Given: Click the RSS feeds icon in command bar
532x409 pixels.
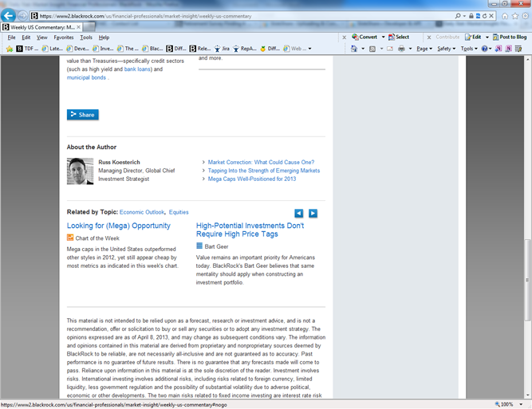Looking at the screenshot, I should tap(372, 49).
